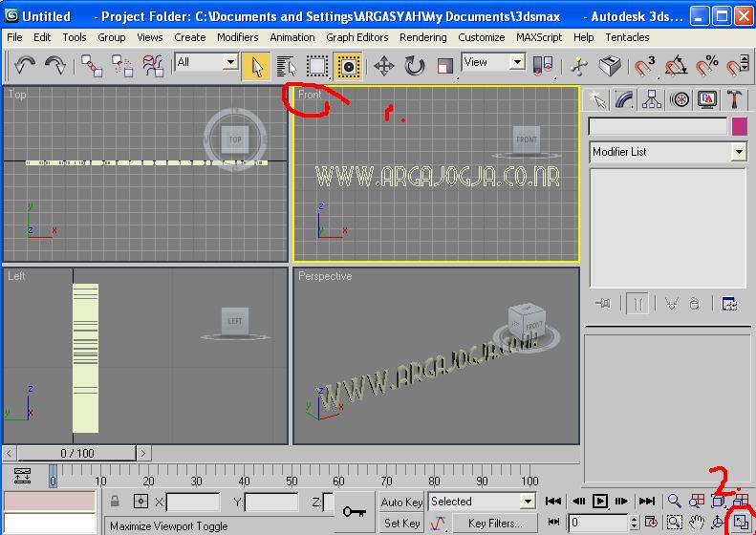
Task: Select the Pan View hand tool
Action: tap(696, 522)
